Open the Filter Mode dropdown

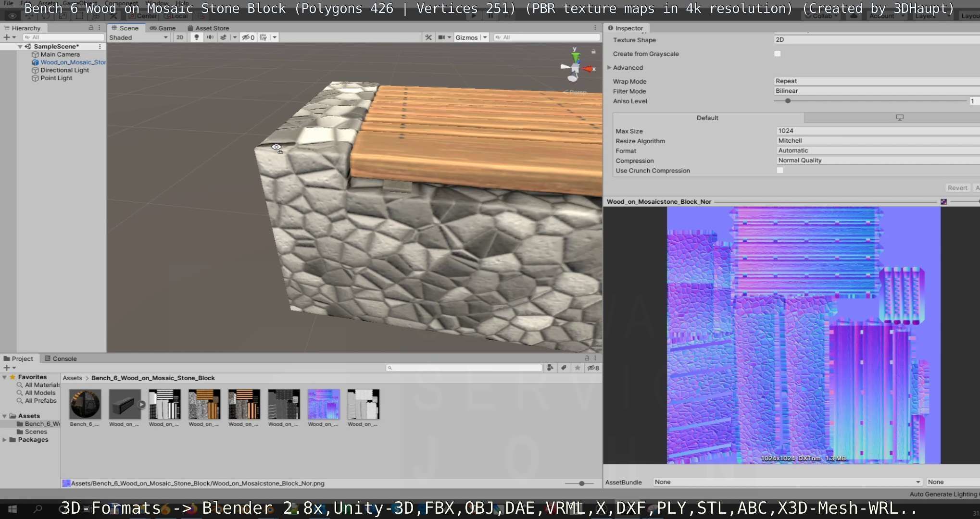pyautogui.click(x=877, y=91)
